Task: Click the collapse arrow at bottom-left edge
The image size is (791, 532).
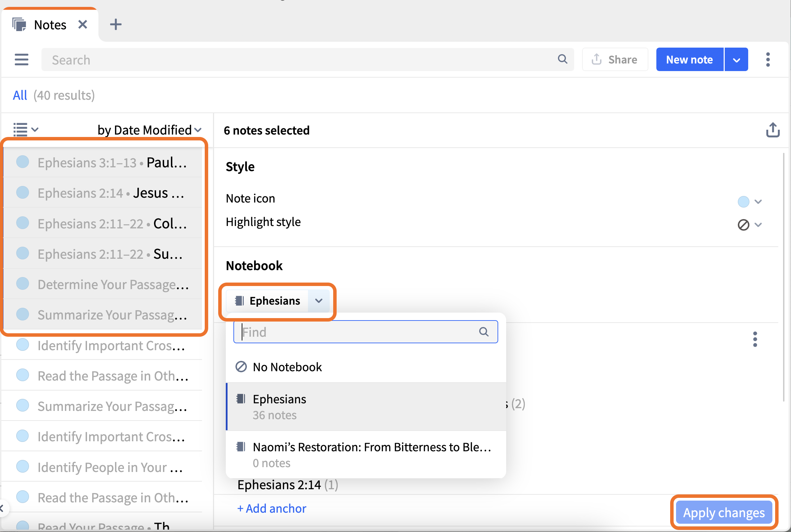Action: point(2,508)
